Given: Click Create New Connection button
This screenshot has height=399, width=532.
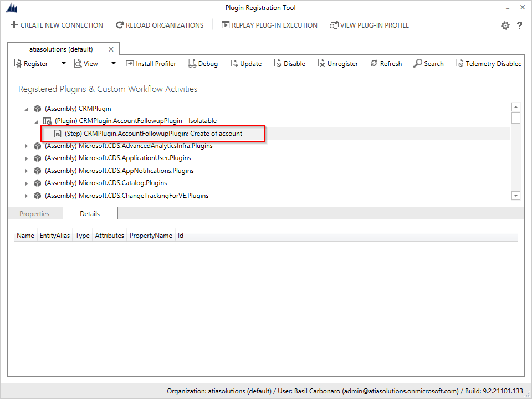Looking at the screenshot, I should [57, 25].
